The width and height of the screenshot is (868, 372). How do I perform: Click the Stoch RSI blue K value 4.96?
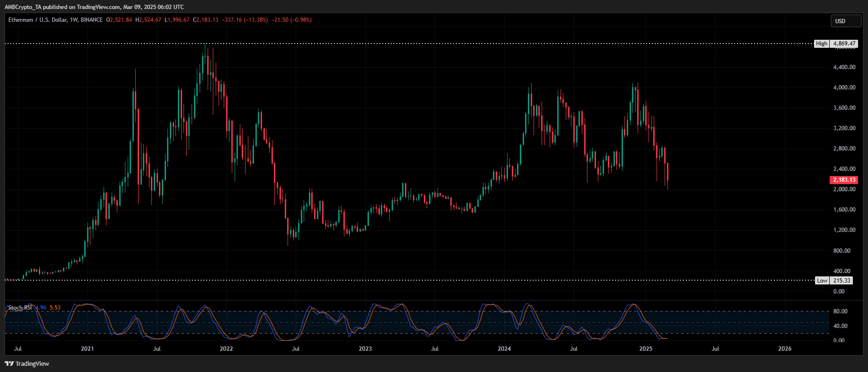(x=41, y=308)
